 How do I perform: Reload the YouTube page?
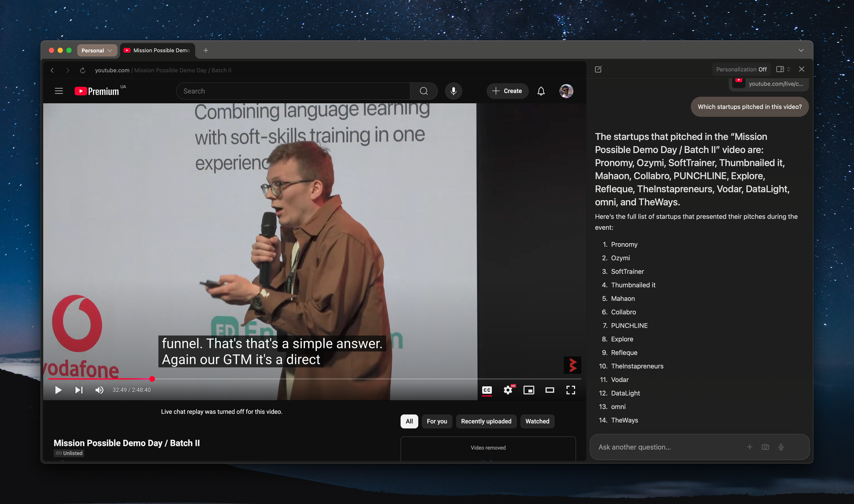tap(83, 70)
